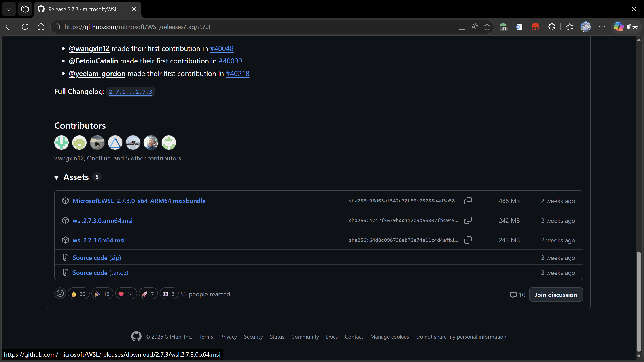Copy sha256 hash of msixbundle file
This screenshot has width=644, height=362.
coord(468,201)
